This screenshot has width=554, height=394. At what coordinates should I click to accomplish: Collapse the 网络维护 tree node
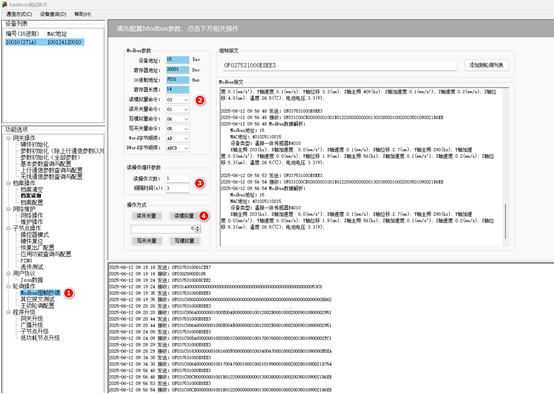8,209
